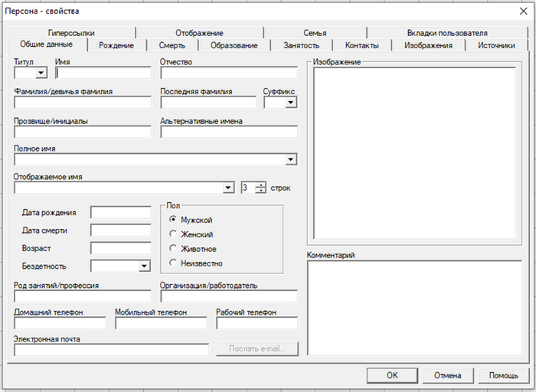The image size is (536, 392).
Task: Focus the Альтернативные имена field
Action: [x=229, y=132]
